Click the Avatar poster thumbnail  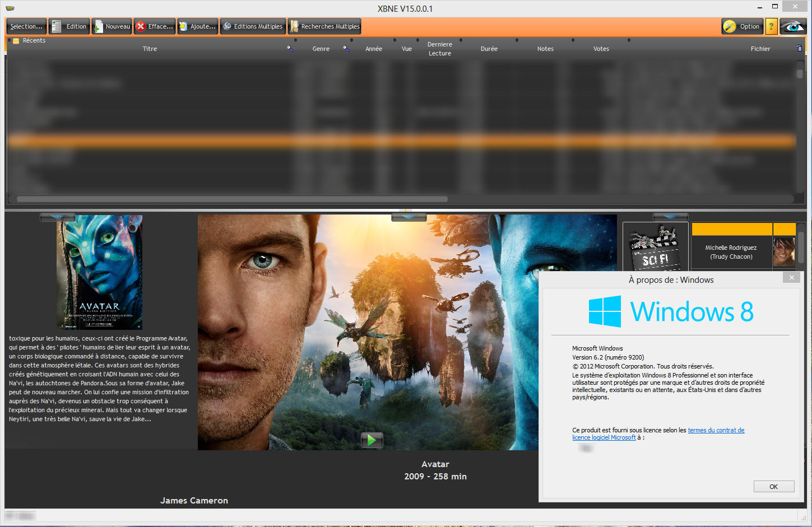(100, 272)
